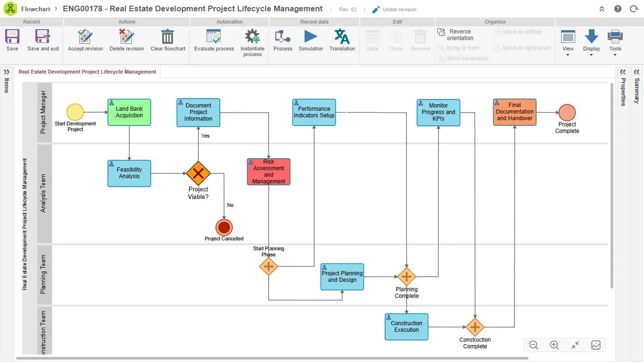Click the Delete revision icon
Viewport: 644px width, 362px height.
click(127, 37)
